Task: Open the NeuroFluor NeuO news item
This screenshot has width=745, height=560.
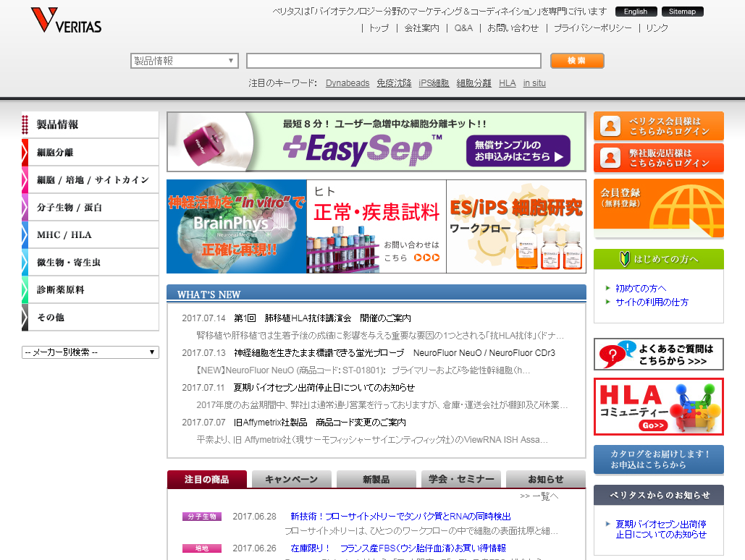Action: point(395,353)
